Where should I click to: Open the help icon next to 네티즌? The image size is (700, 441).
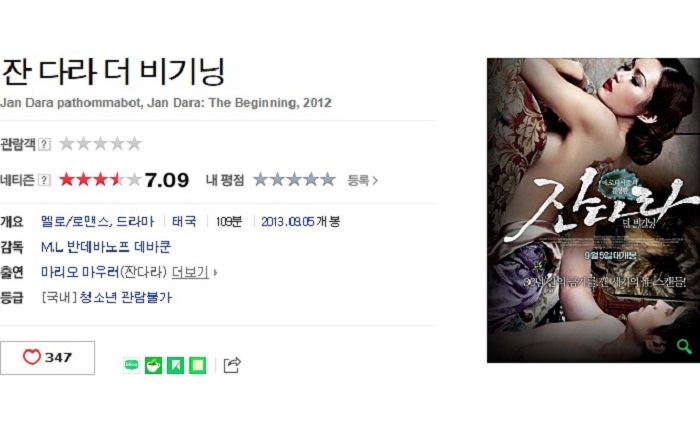[44, 180]
